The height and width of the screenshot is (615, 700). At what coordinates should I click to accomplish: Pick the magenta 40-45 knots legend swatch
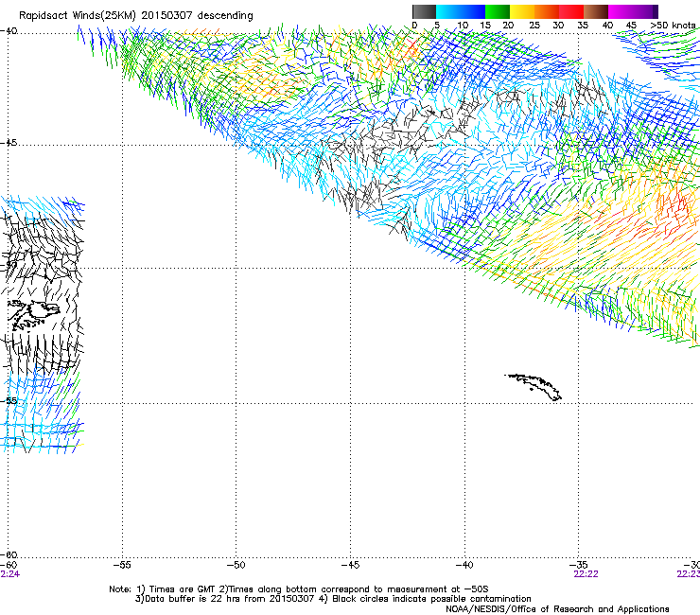click(621, 11)
